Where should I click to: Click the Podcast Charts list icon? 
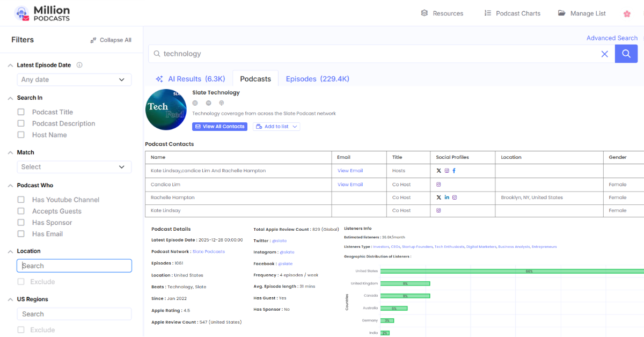coord(488,13)
